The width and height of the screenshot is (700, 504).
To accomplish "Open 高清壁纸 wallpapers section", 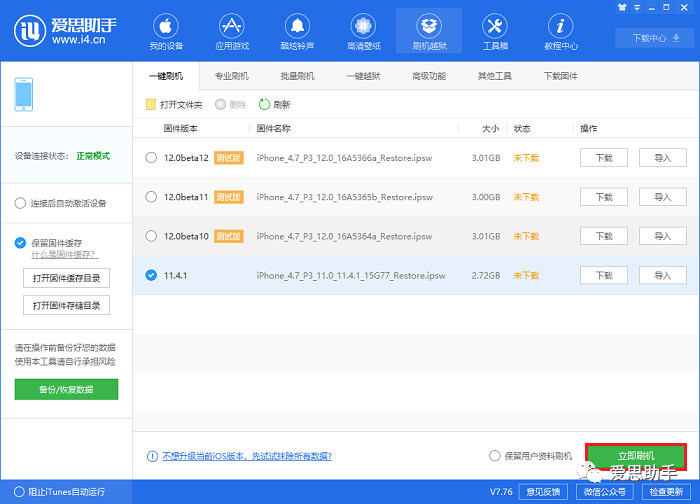I will tap(363, 32).
